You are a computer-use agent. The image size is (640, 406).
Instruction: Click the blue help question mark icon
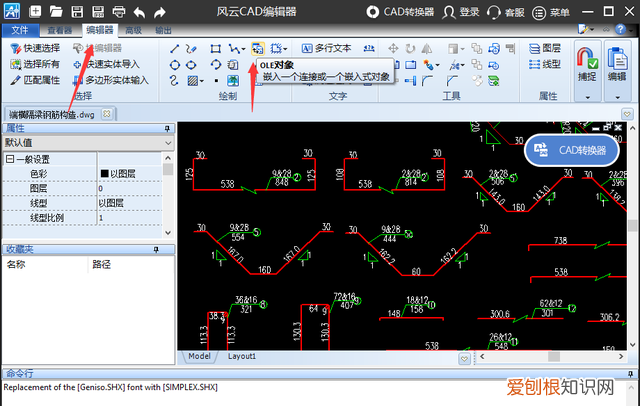pyautogui.click(x=620, y=29)
